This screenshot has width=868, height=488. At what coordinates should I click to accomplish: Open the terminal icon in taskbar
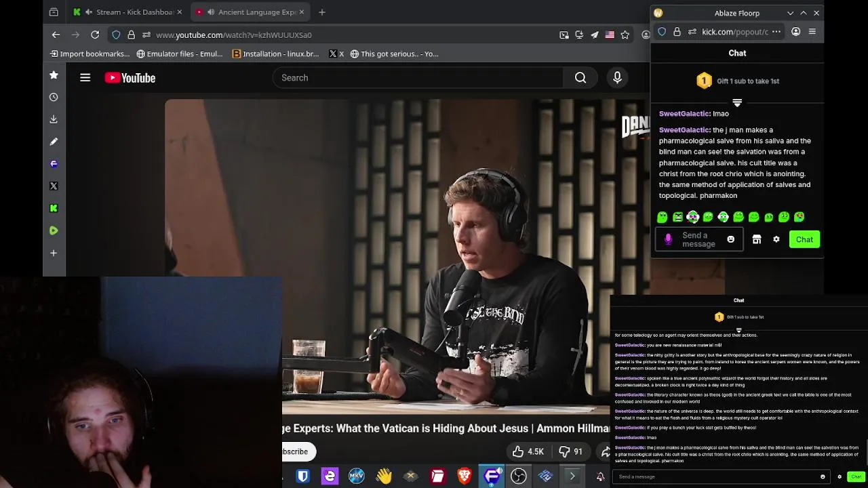[x=572, y=476]
